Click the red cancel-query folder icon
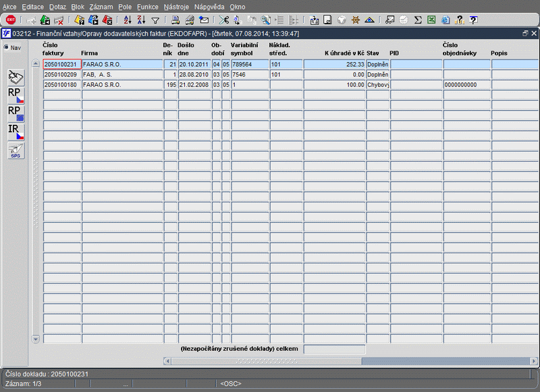540x392 pixels. coord(107,20)
